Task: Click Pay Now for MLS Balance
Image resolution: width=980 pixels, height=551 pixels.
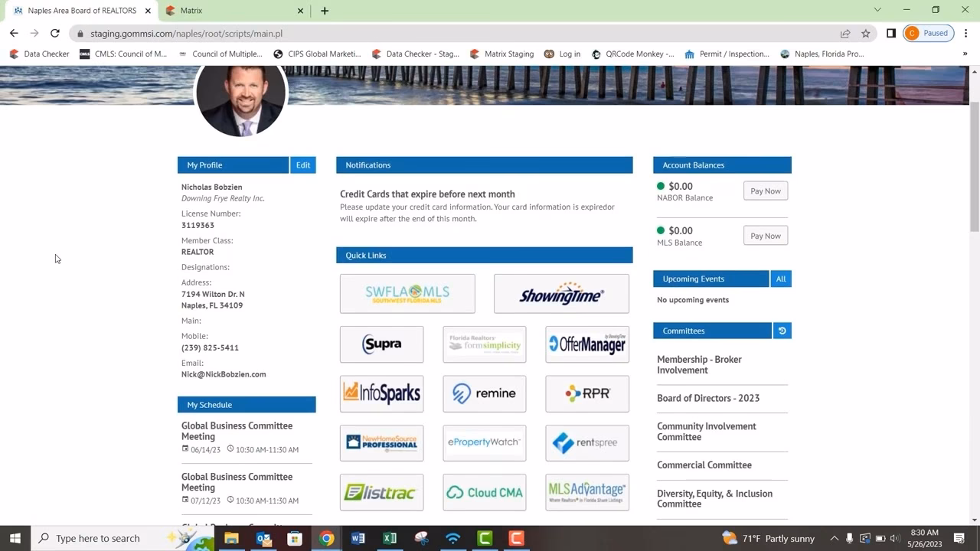Action: 765,236
